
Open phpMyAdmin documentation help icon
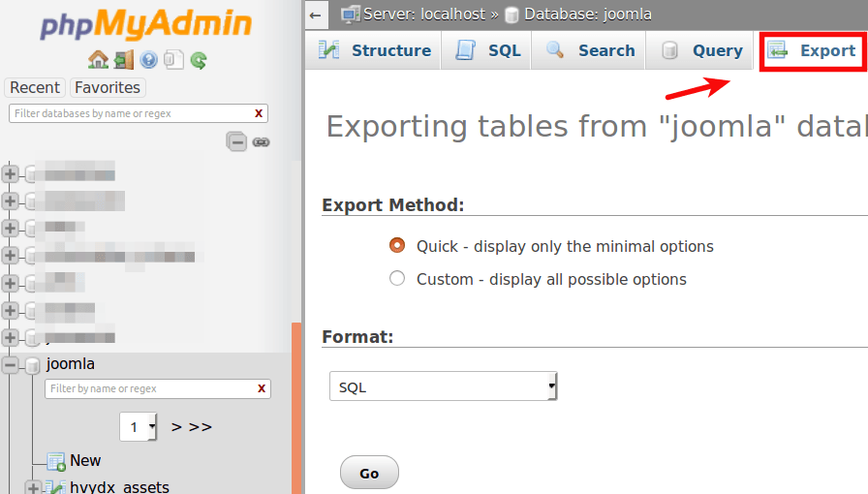pos(148,59)
